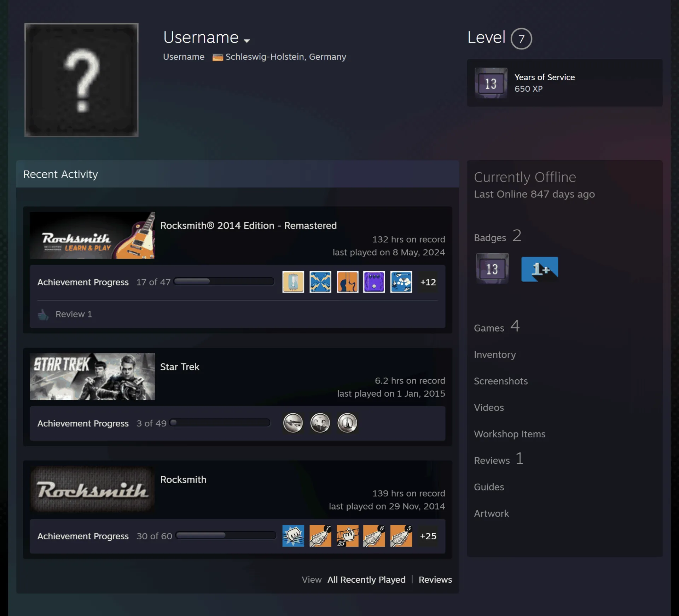Click the guitar headstock 6 achievement icon
This screenshot has width=679, height=616.
pos(374,536)
